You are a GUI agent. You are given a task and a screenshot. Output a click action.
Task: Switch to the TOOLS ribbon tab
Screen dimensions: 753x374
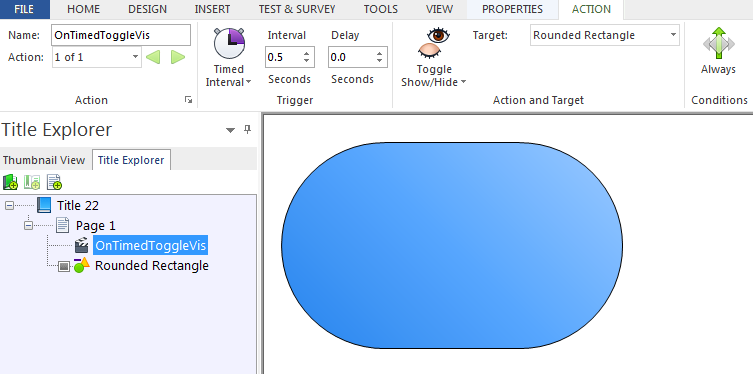[x=381, y=9]
